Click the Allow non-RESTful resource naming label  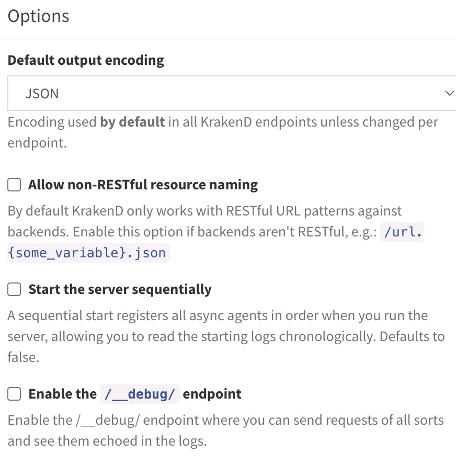click(143, 185)
